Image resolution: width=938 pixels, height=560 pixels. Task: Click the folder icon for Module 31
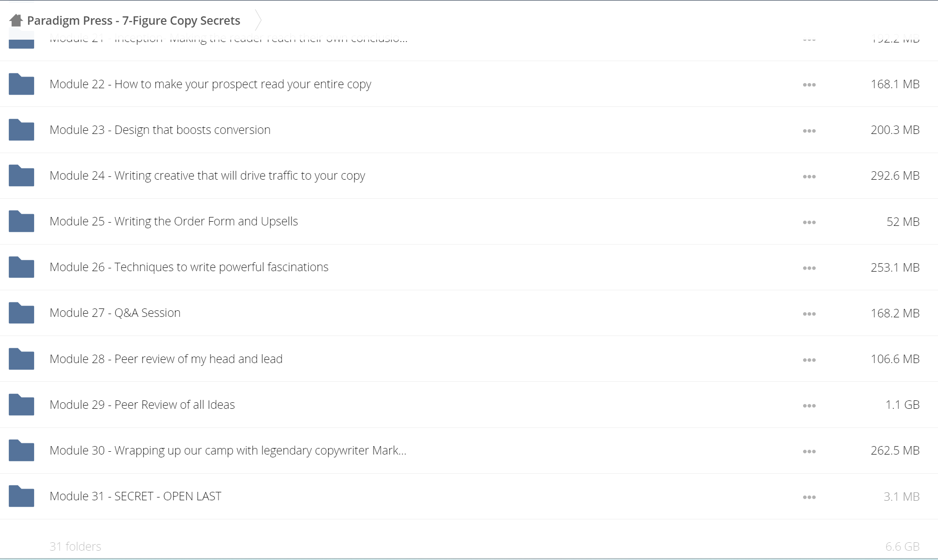point(21,496)
